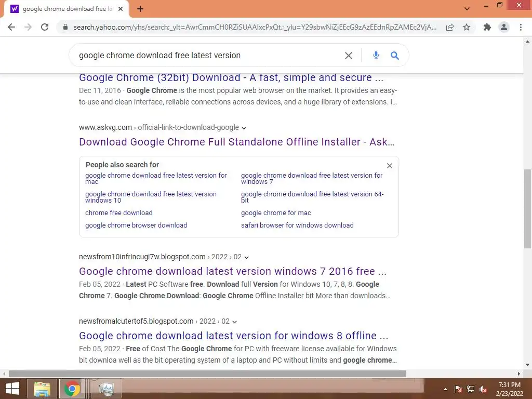Select google chrome for mac suggestion

(276, 212)
